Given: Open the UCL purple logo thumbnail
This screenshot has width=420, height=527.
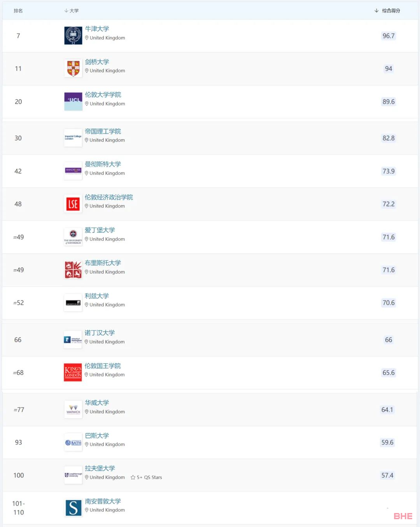Looking at the screenshot, I should pyautogui.click(x=73, y=102).
